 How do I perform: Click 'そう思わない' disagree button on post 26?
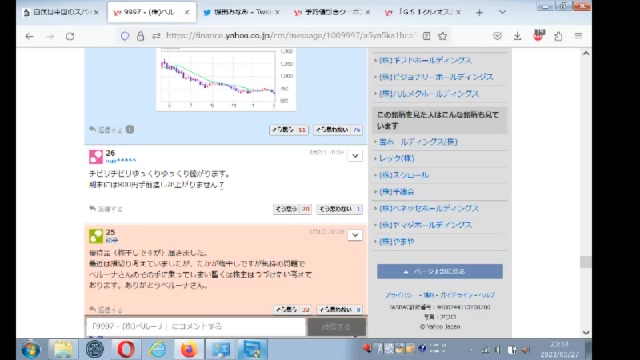[x=339, y=209]
